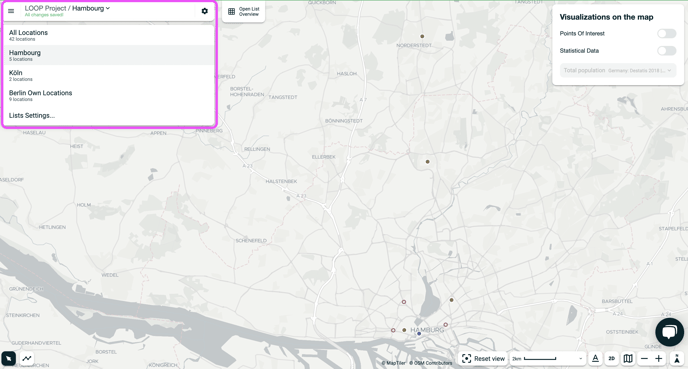Select the cursor pointer tool
Image resolution: width=688 pixels, height=369 pixels.
(x=8, y=358)
